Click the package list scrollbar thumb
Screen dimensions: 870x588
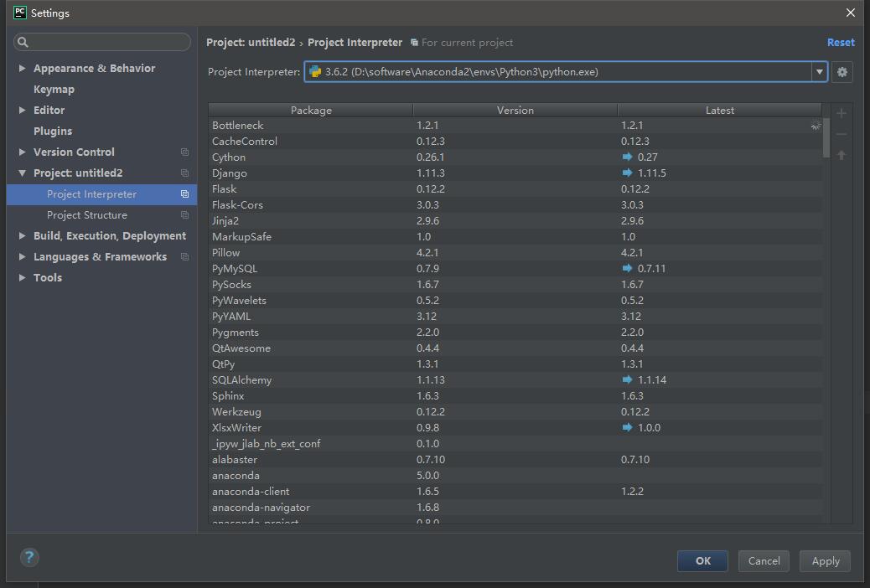[x=826, y=137]
